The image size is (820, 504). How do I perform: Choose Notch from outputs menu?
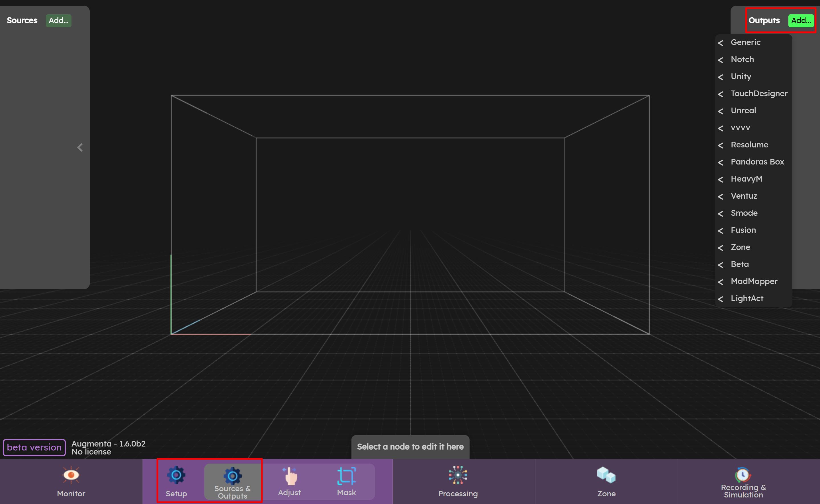742,59
